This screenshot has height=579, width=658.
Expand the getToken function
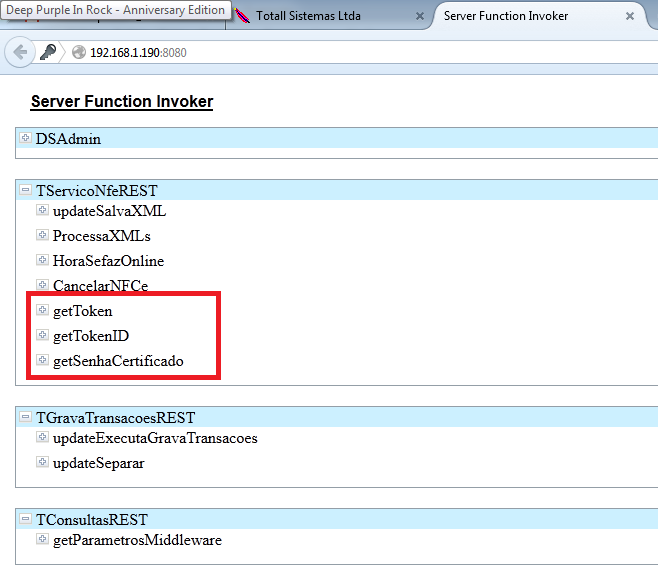(42, 310)
